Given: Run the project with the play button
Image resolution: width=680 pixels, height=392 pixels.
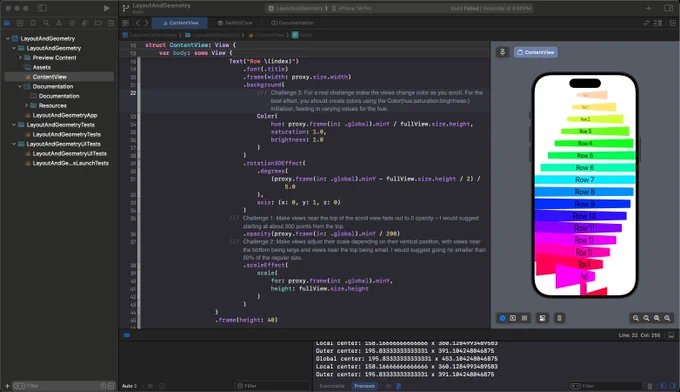Looking at the screenshot, I should pyautogui.click(x=107, y=8).
